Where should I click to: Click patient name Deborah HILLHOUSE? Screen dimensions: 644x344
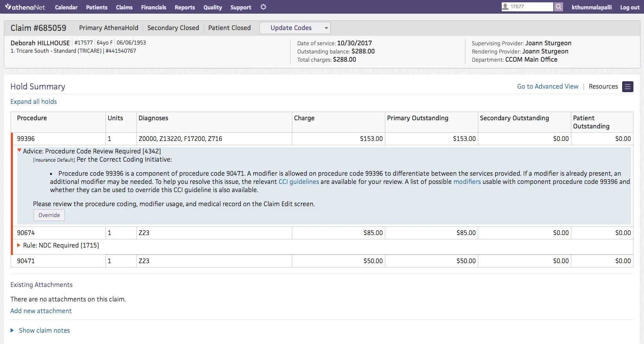tap(40, 43)
